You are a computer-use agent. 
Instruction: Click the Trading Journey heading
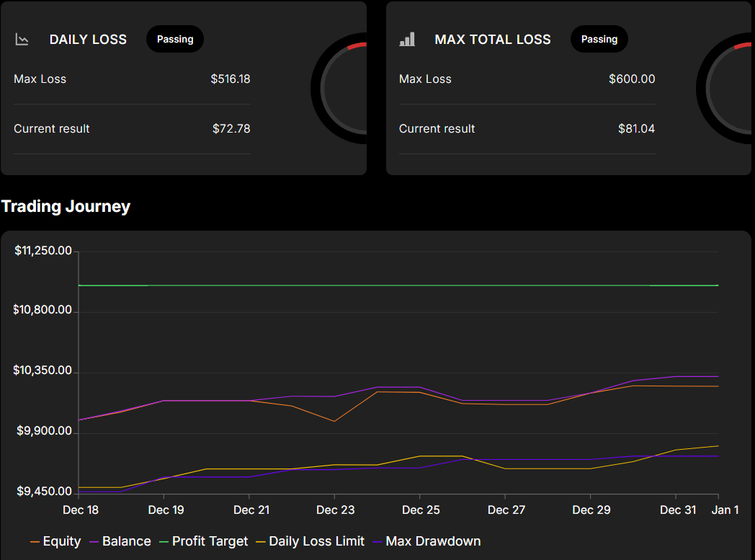pos(66,206)
